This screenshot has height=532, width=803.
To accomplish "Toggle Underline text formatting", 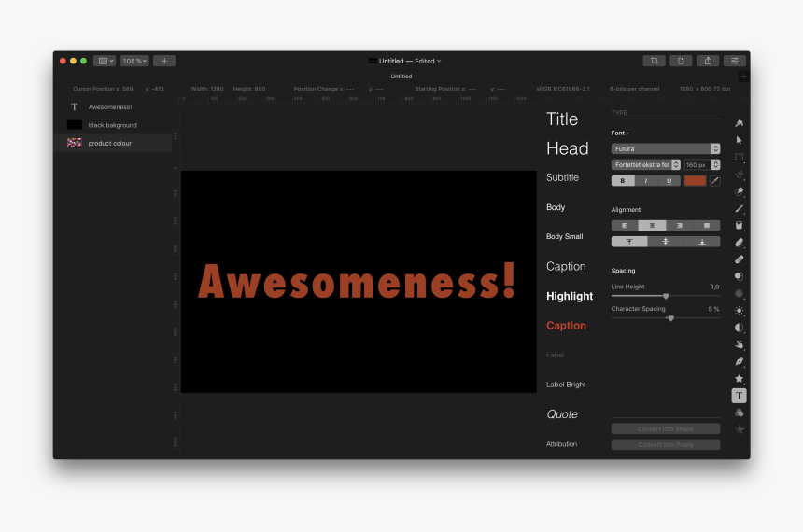I will click(x=669, y=181).
